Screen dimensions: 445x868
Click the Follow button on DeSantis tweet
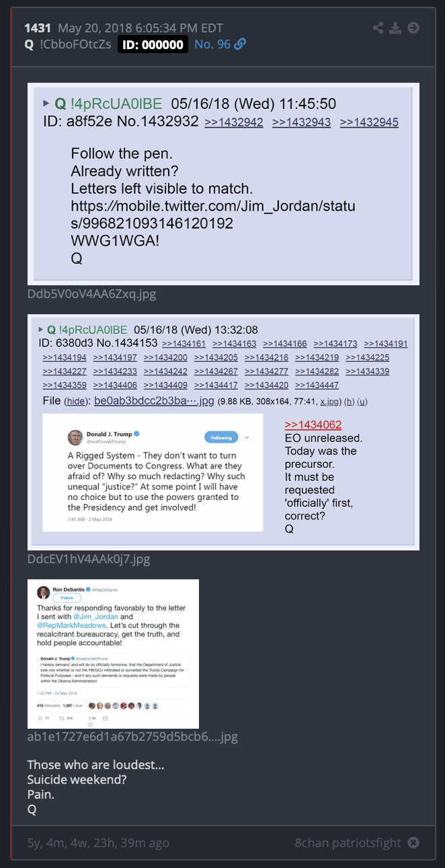(x=67, y=598)
